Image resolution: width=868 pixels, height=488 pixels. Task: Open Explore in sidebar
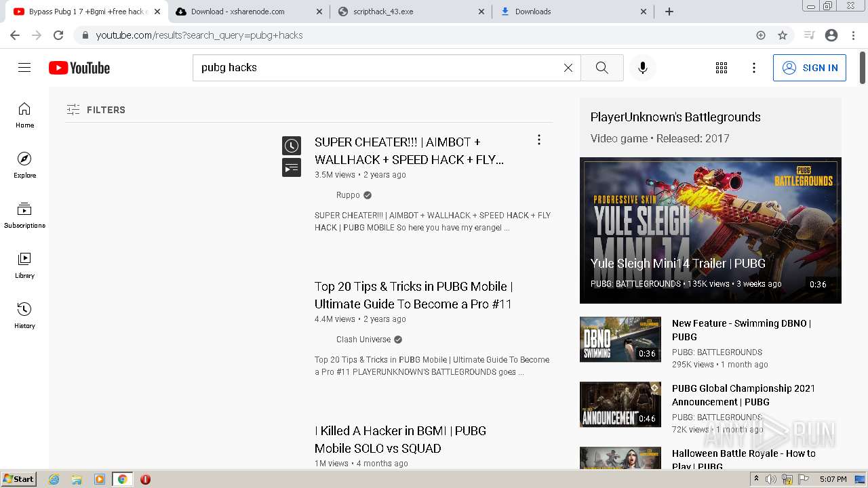[24, 165]
